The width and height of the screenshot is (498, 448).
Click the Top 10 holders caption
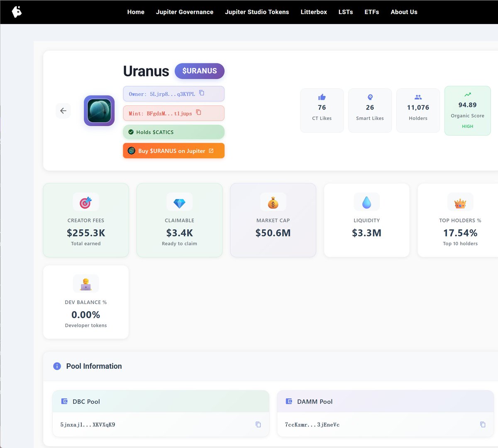460,243
